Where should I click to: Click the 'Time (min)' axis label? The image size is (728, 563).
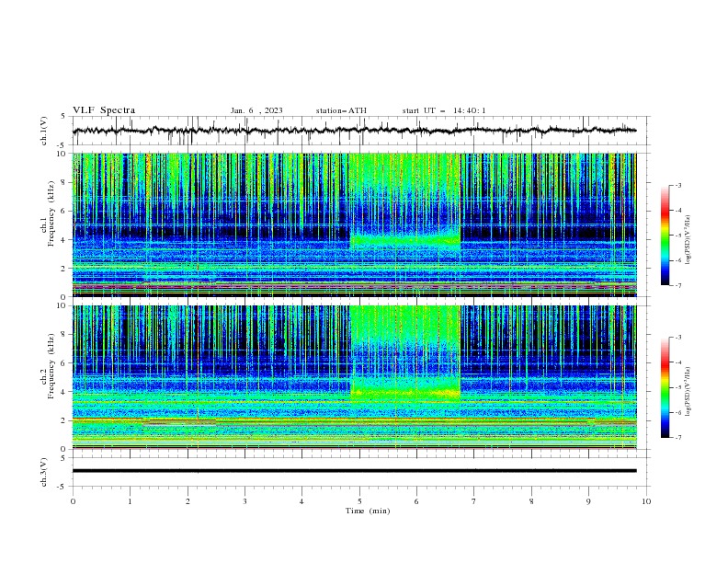[x=368, y=511]
